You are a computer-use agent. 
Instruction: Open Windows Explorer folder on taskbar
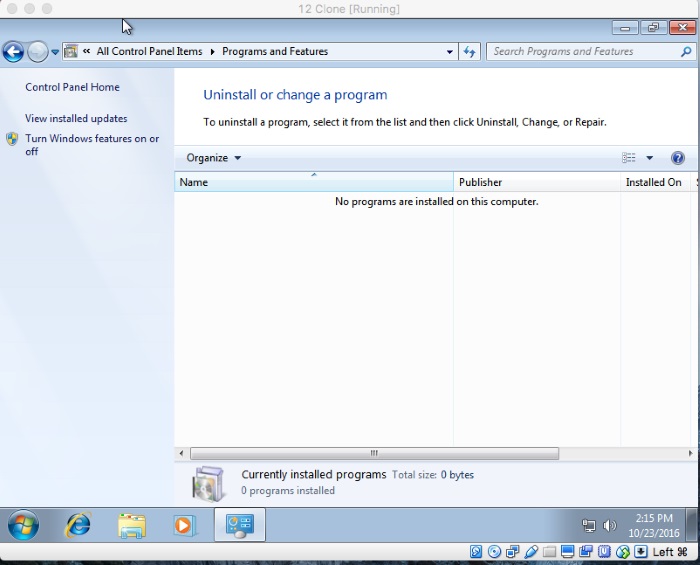(131, 525)
